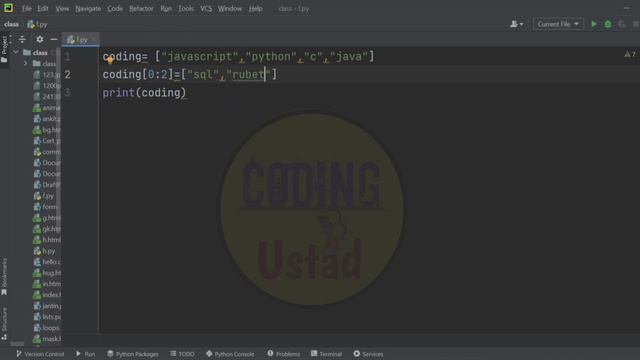Screen dimensions: 640x360
Task: Toggle the Project tool window side tab
Action: (4, 48)
